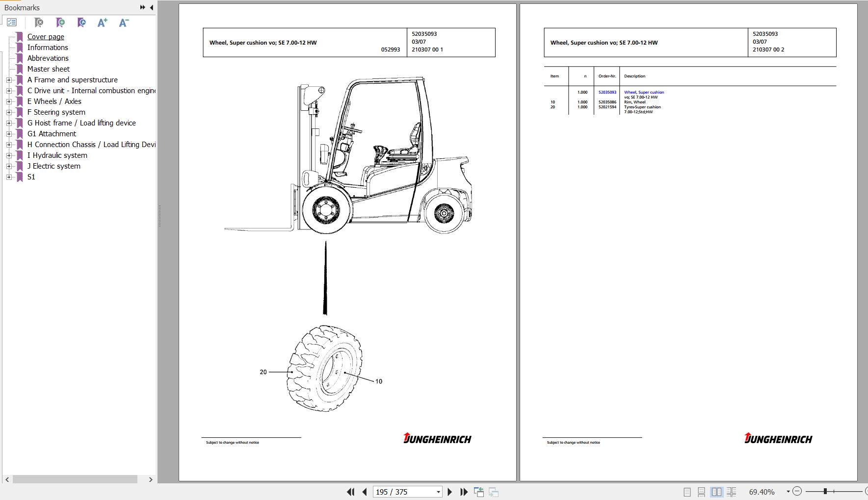The height and width of the screenshot is (500, 868).
Task: Click the go to bookmark icon
Action: coord(39,23)
